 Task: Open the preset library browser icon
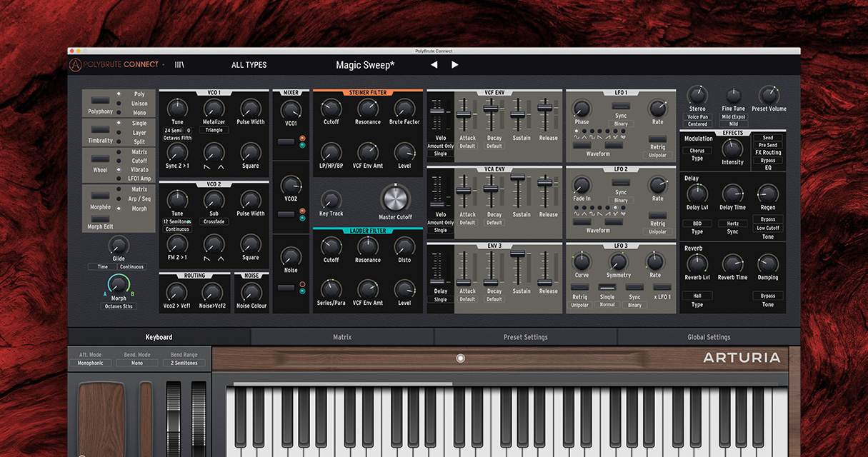click(179, 65)
